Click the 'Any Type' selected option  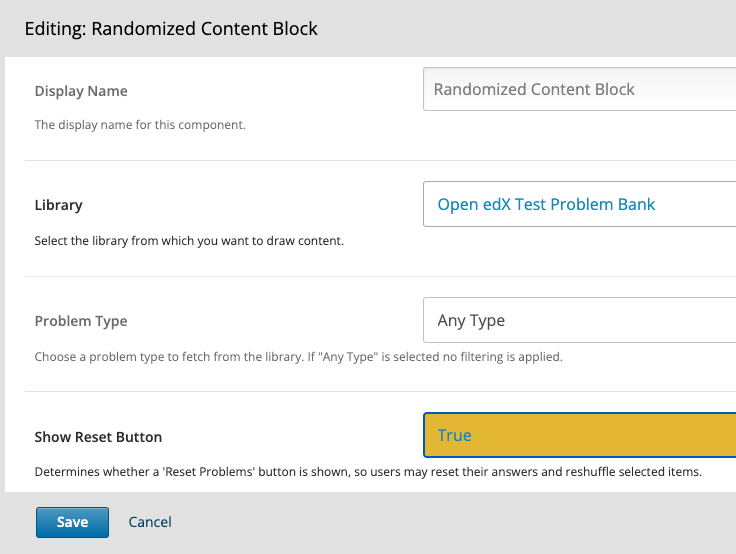coord(471,320)
